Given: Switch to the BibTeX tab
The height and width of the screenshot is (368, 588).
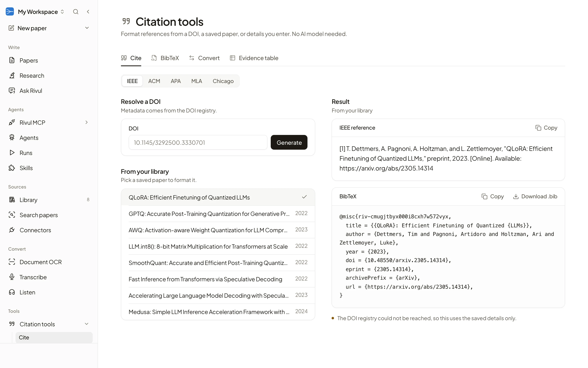Looking at the screenshot, I should click(165, 58).
